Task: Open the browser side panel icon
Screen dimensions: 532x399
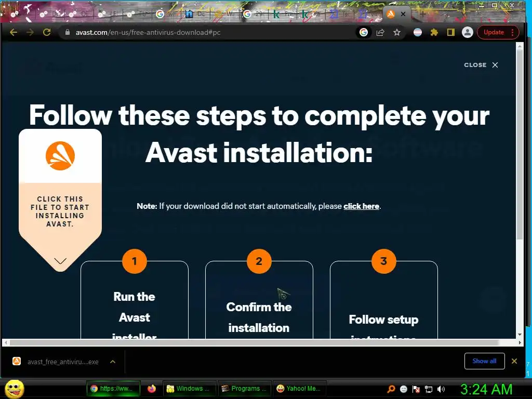Action: point(450,32)
